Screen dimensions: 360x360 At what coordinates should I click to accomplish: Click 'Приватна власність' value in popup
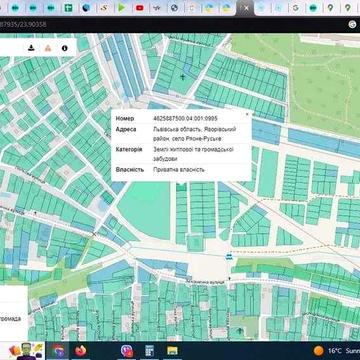coord(178,170)
